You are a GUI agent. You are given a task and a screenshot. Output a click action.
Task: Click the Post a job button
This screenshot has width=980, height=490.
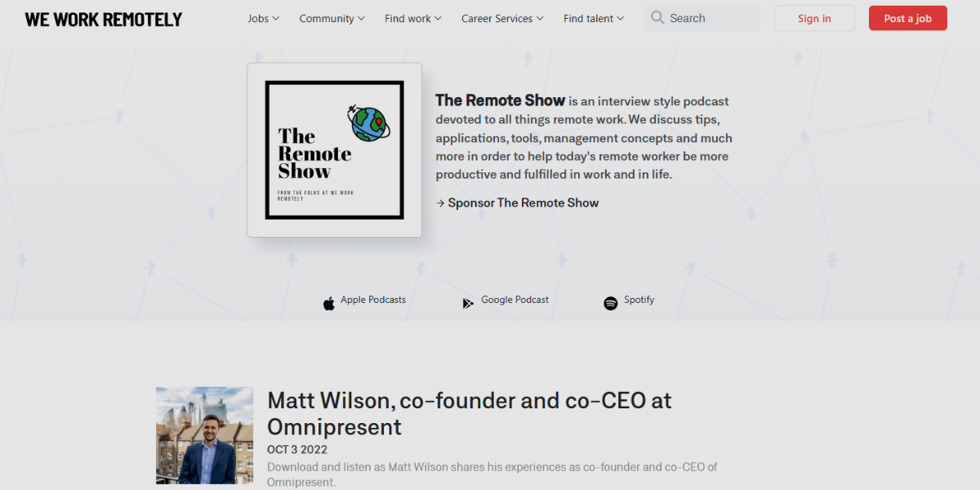[x=907, y=18]
